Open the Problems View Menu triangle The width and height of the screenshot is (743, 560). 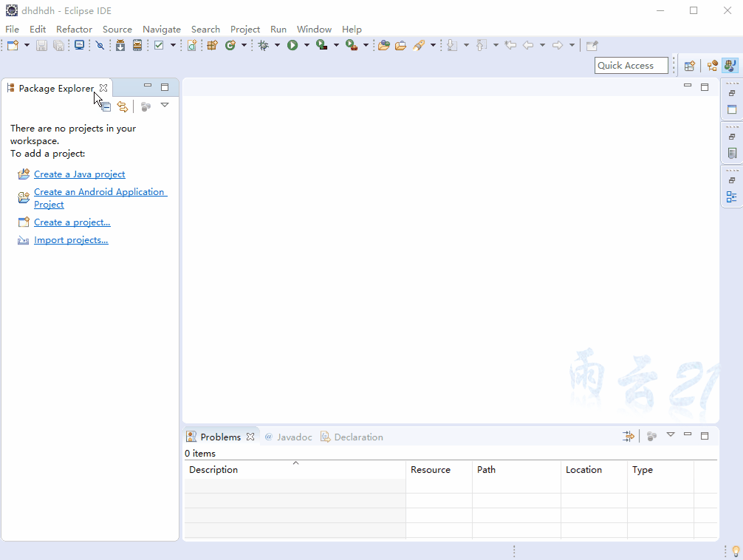[x=671, y=434]
